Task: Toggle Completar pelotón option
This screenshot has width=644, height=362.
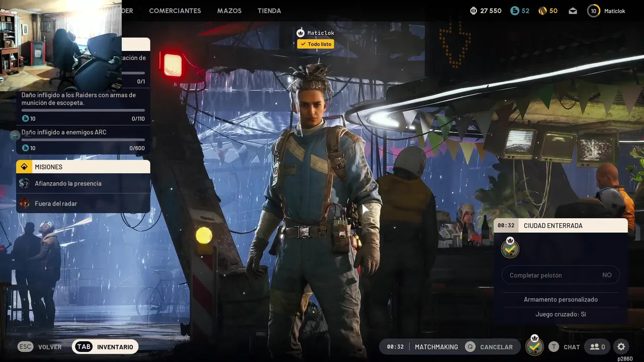Action: pos(560,275)
